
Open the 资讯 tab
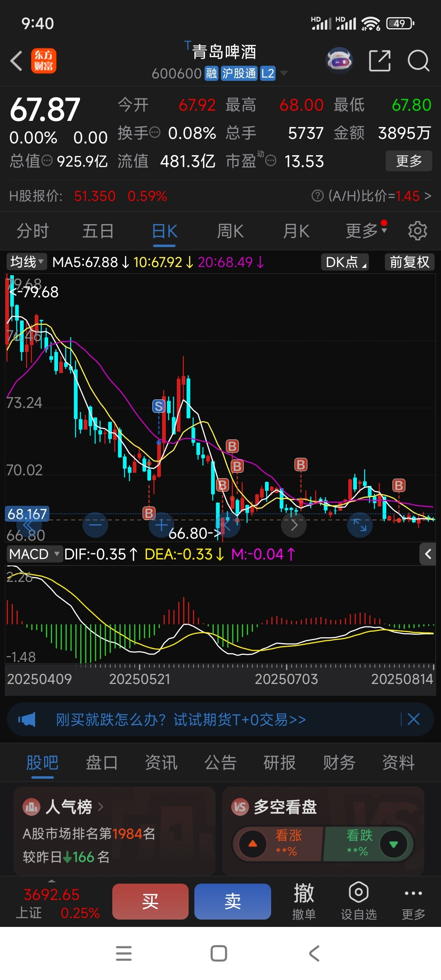(x=161, y=762)
